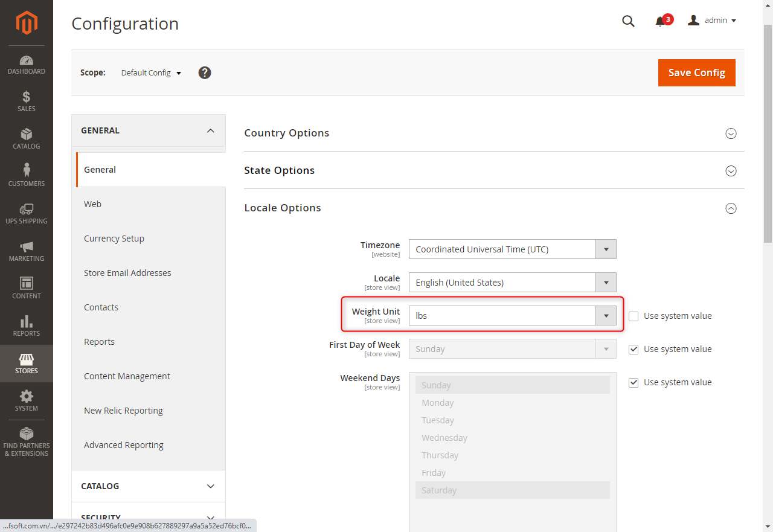The width and height of the screenshot is (773, 532).
Task: Open the Timezone dropdown
Action: pos(512,249)
